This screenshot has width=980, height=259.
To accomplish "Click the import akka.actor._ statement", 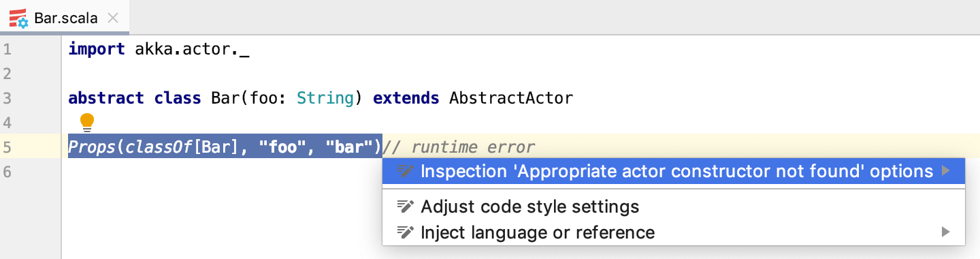I will [159, 49].
